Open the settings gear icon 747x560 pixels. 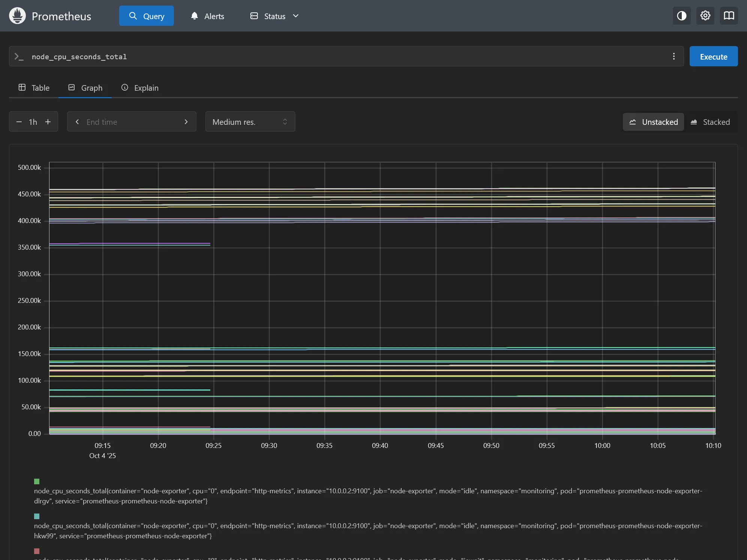coord(705,16)
